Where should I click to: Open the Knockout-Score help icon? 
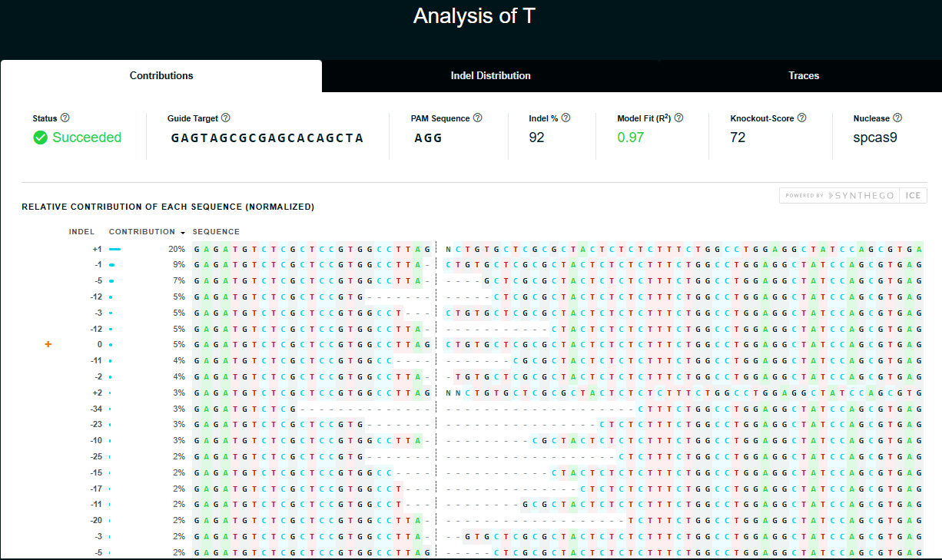(802, 118)
